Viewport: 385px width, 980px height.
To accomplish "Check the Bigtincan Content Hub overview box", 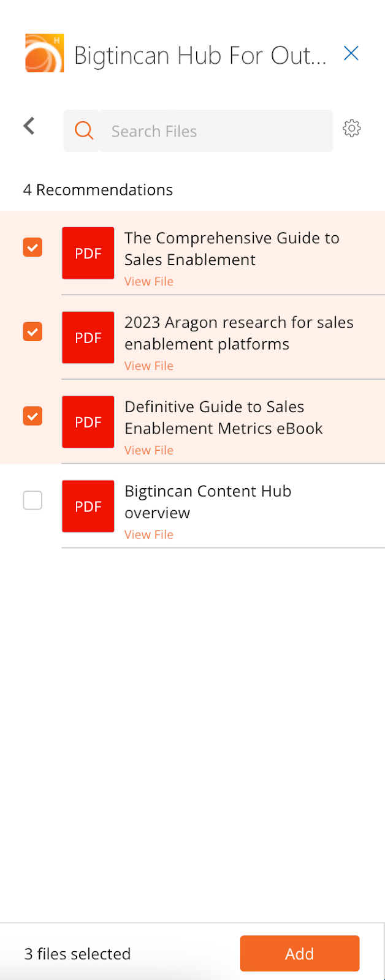I will [x=32, y=500].
